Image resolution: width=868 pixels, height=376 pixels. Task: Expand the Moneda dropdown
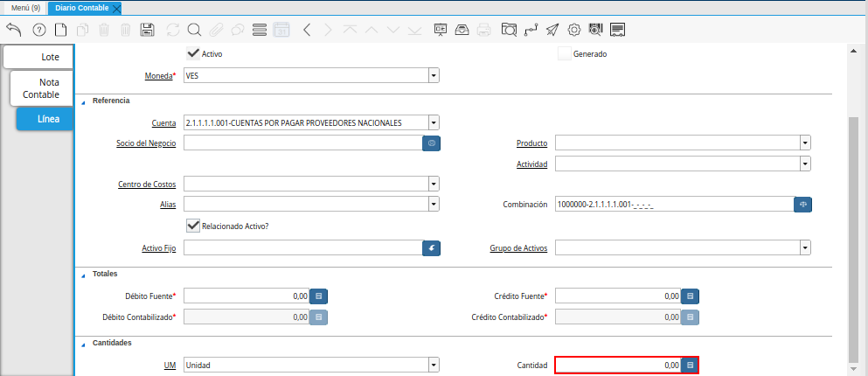(x=434, y=76)
